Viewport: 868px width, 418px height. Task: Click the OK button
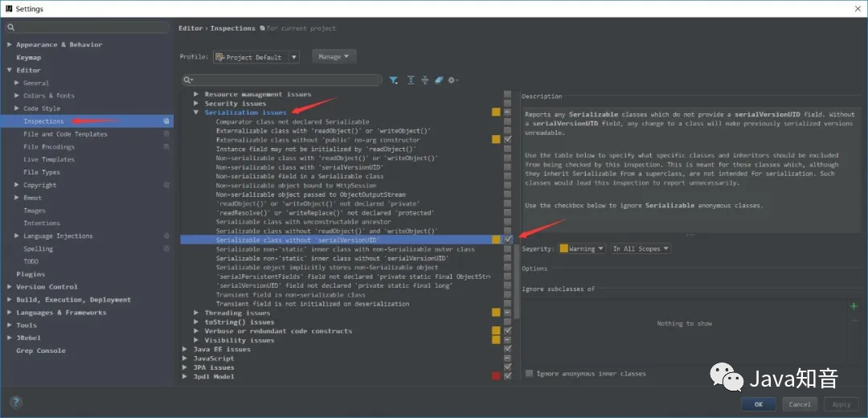[759, 404]
